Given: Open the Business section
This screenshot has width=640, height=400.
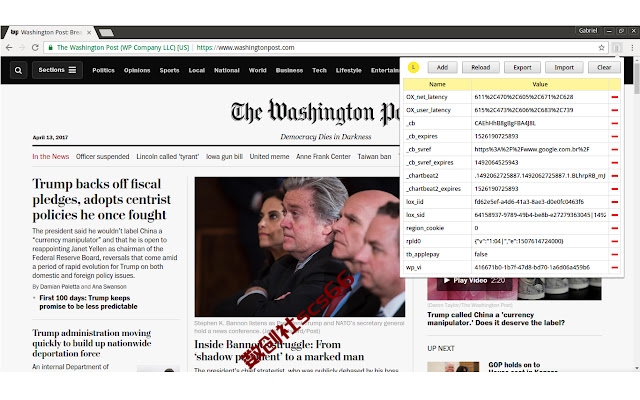Looking at the screenshot, I should click(289, 70).
